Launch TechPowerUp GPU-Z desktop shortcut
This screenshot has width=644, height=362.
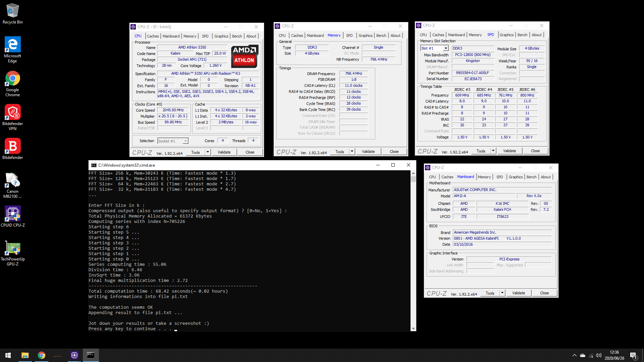[x=12, y=253]
